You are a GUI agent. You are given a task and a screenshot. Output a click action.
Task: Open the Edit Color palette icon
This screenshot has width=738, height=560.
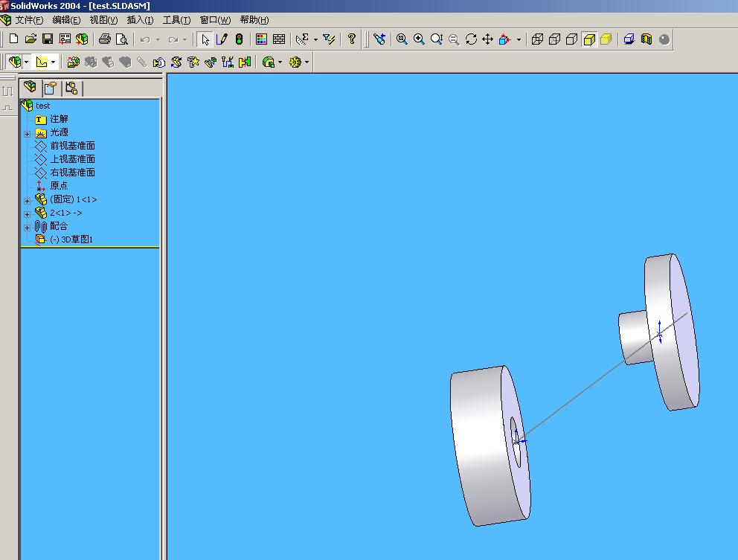pos(262,39)
